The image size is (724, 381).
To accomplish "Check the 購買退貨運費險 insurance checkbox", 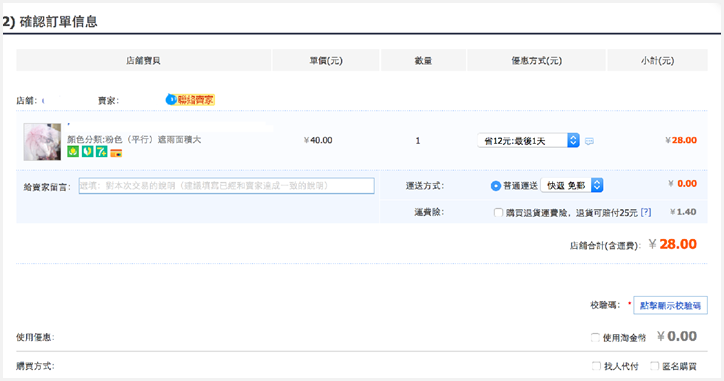I will point(498,212).
